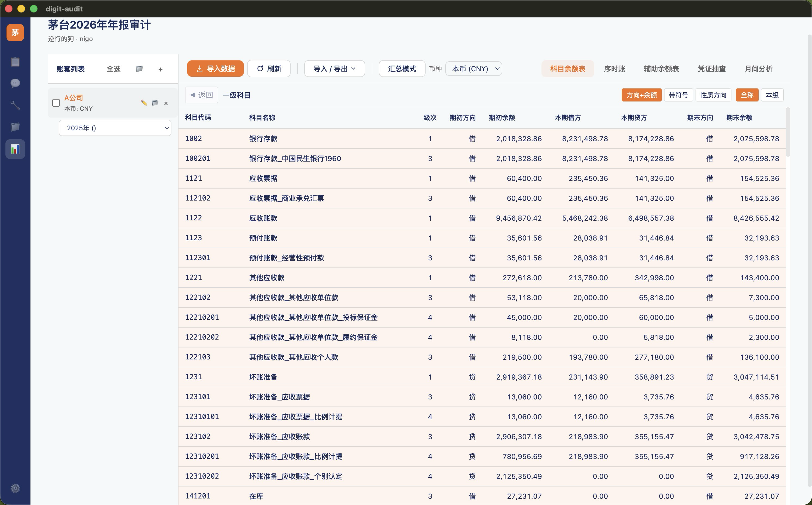Open the 2025年 () year dropdown
Screen dimensions: 812x505
pos(115,128)
